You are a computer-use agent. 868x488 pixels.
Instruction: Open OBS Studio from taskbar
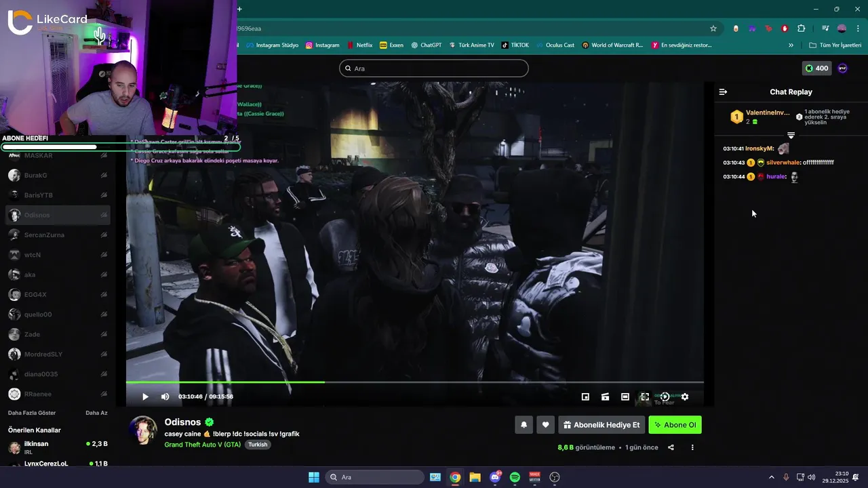pos(555,477)
